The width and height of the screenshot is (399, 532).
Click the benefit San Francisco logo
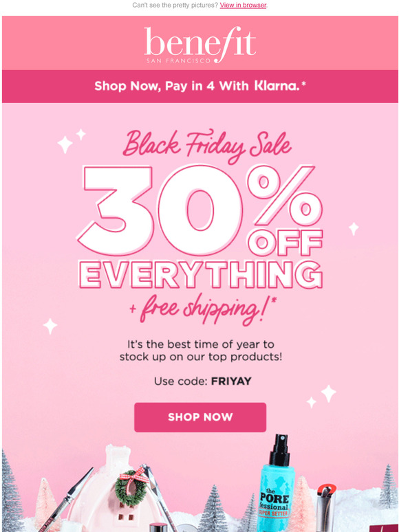tap(199, 45)
